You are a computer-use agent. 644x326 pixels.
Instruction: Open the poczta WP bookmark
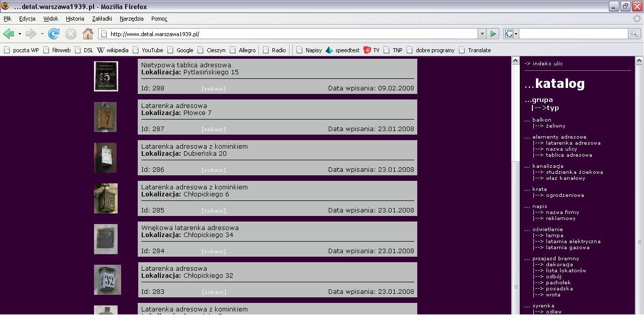[x=21, y=50]
